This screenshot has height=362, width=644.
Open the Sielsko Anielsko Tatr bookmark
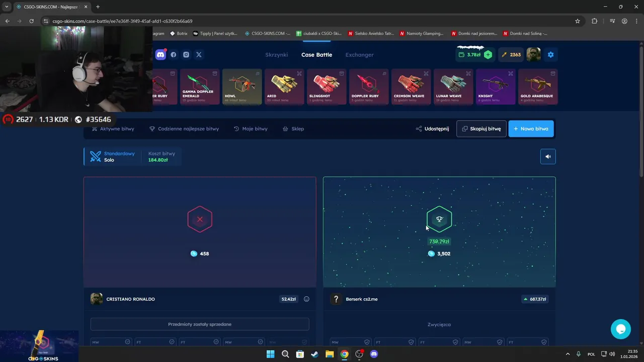point(371,34)
